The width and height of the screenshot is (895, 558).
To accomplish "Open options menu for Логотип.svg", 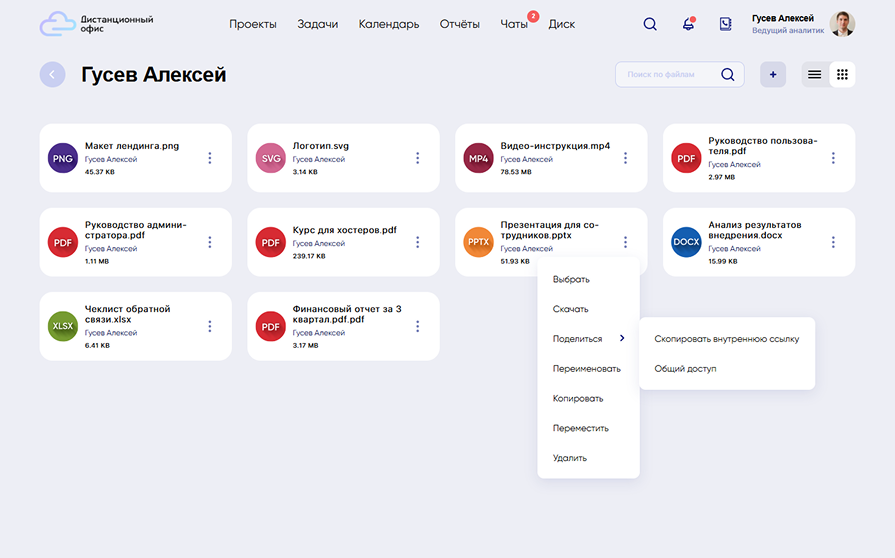I will [417, 158].
